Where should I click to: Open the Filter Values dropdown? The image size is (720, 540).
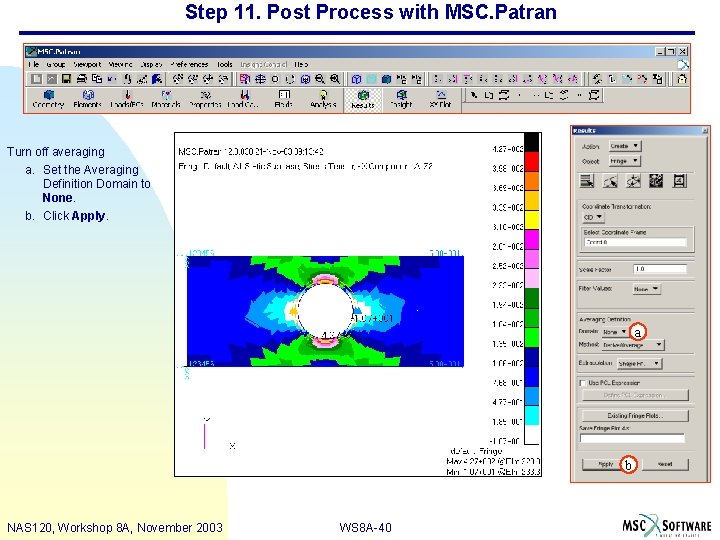(x=646, y=289)
